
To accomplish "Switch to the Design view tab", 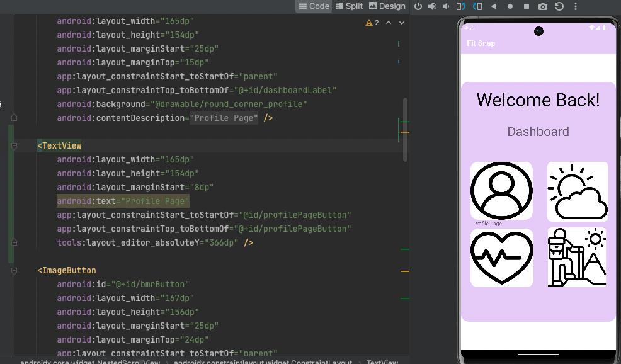I will point(387,6).
